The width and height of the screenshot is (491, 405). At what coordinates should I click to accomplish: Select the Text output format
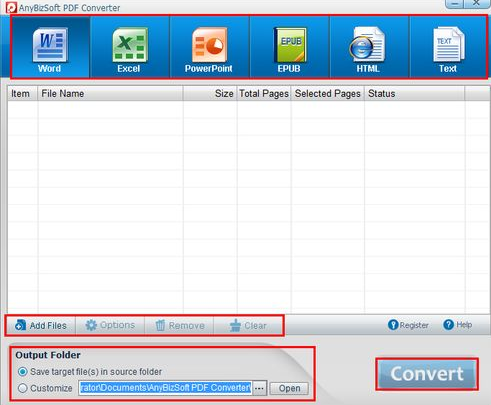coord(448,47)
